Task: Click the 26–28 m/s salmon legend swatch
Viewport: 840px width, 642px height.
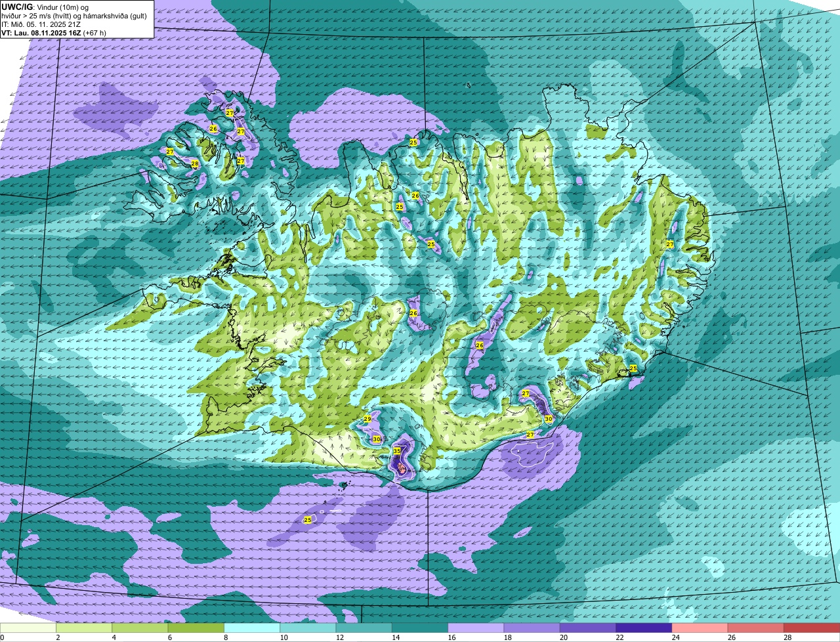Action: coord(756,628)
